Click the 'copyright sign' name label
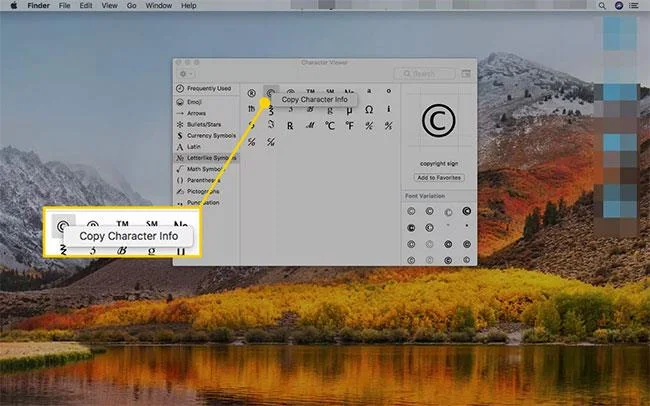Viewport: 650px width, 406px height. (x=439, y=164)
